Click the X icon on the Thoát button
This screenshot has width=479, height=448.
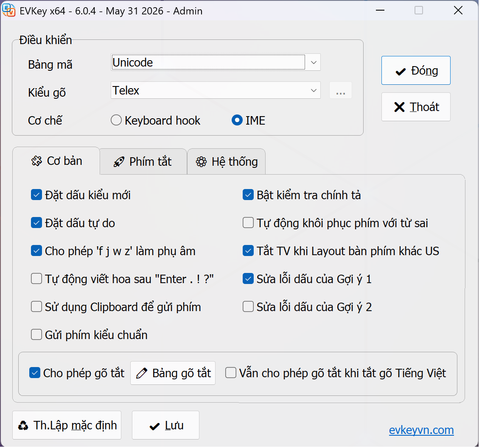(399, 107)
